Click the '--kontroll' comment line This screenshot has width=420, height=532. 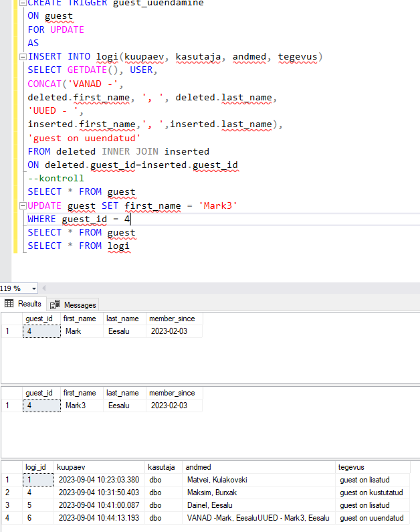[x=56, y=179]
